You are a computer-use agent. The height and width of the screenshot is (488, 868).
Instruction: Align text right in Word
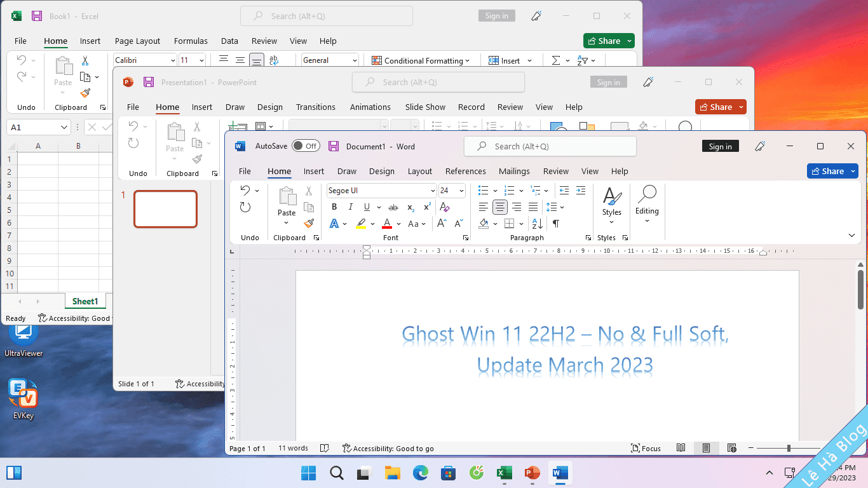click(517, 207)
